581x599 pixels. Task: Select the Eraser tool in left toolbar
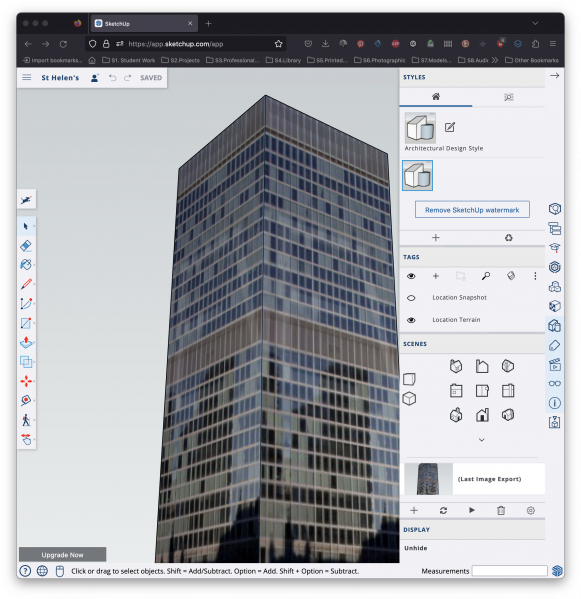26,246
